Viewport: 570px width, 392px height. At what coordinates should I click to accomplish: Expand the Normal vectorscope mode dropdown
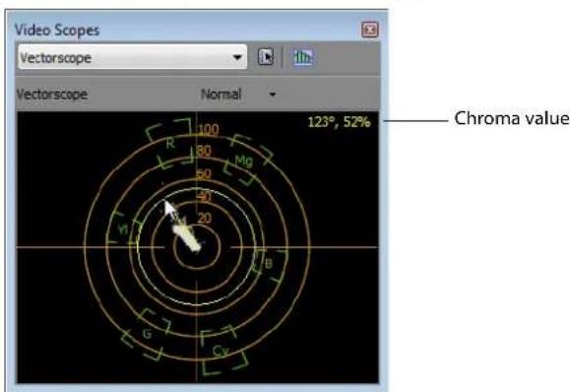[x=238, y=95]
